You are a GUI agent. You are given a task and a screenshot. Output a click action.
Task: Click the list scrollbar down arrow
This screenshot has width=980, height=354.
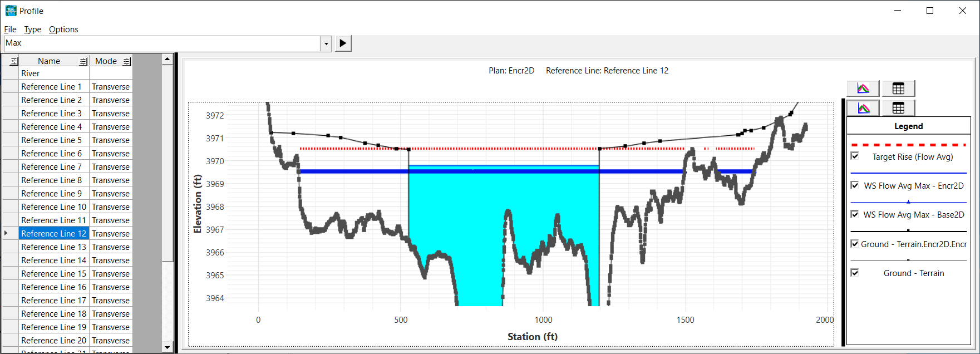tap(168, 347)
